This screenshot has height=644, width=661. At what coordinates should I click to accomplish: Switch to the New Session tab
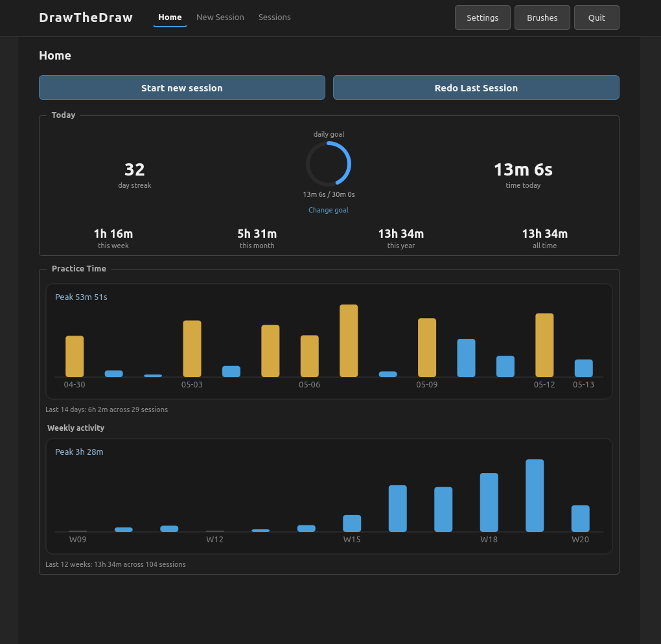pyautogui.click(x=220, y=17)
